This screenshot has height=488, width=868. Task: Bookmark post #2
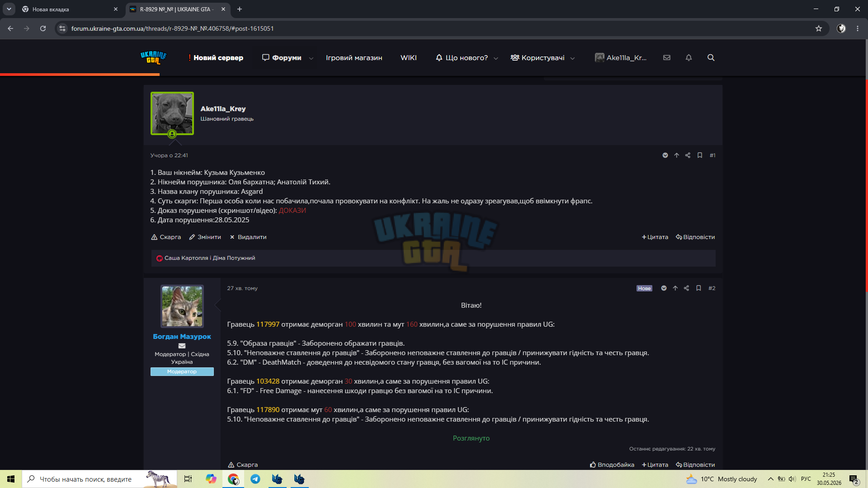(x=698, y=288)
